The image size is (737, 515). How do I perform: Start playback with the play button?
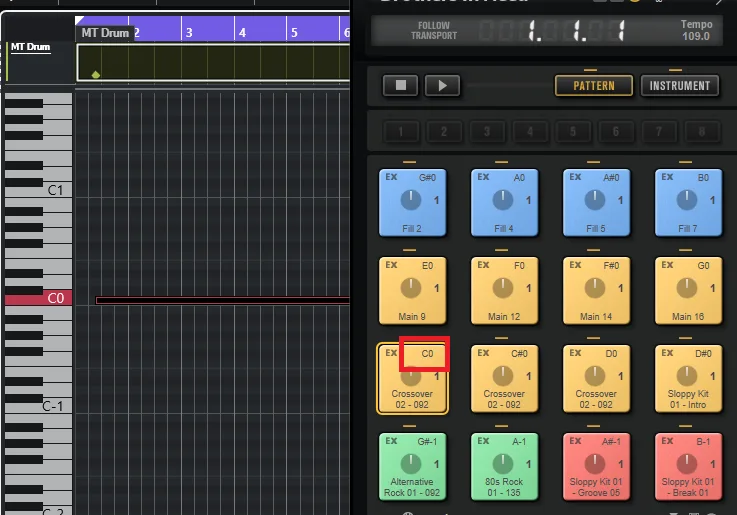click(x=442, y=86)
